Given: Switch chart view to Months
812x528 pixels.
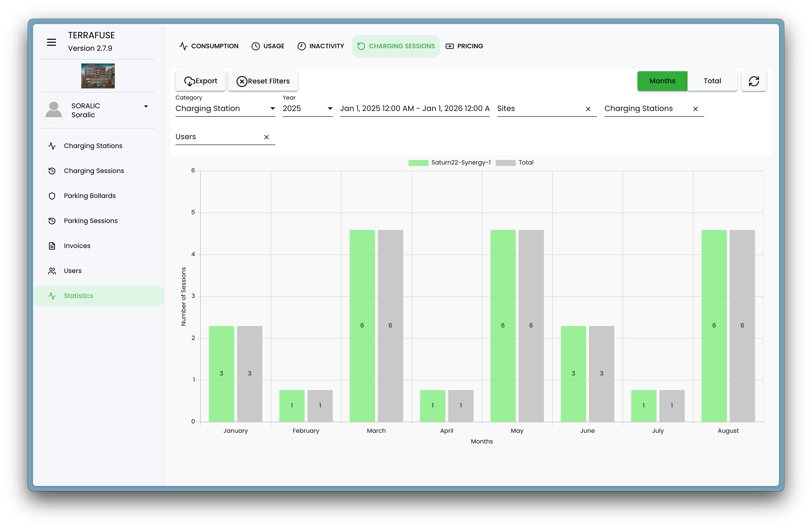Looking at the screenshot, I should click(662, 81).
